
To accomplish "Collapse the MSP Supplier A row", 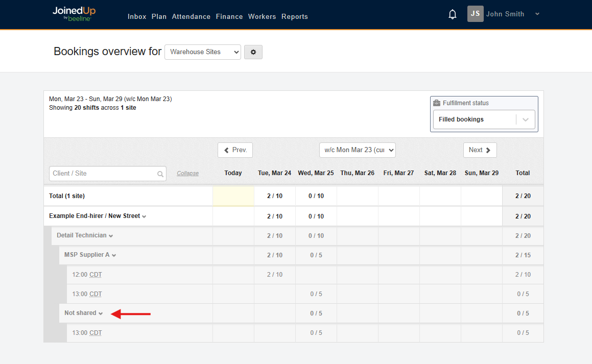I will coord(113,254).
